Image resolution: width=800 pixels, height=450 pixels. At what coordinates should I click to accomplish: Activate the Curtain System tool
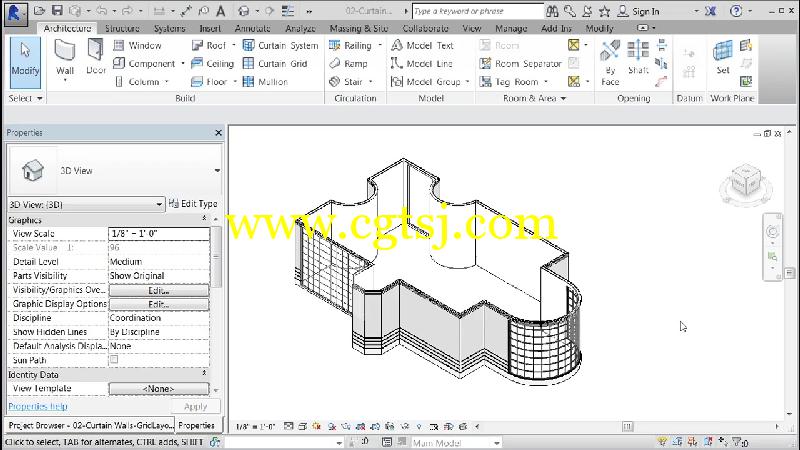point(280,45)
